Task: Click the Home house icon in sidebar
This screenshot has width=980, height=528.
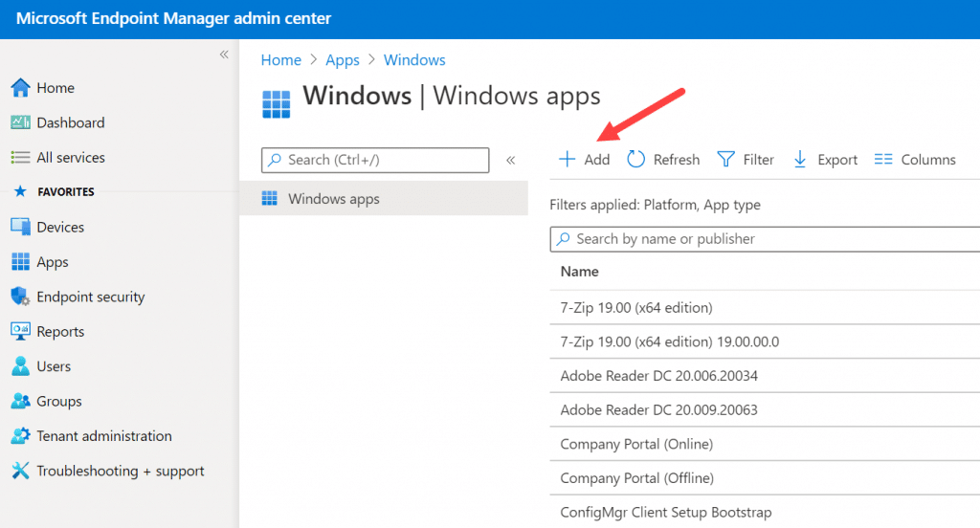Action: (20, 87)
